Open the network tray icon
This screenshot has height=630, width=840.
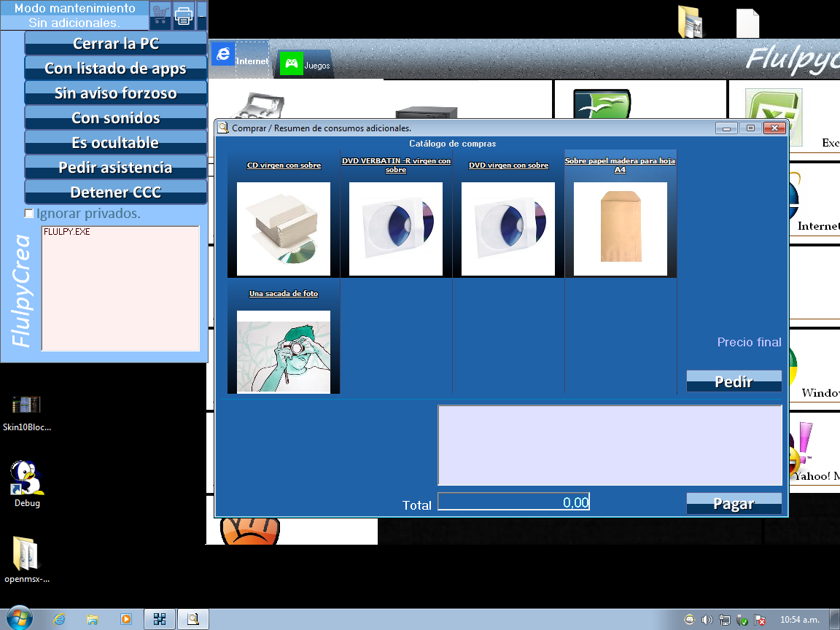(x=725, y=620)
